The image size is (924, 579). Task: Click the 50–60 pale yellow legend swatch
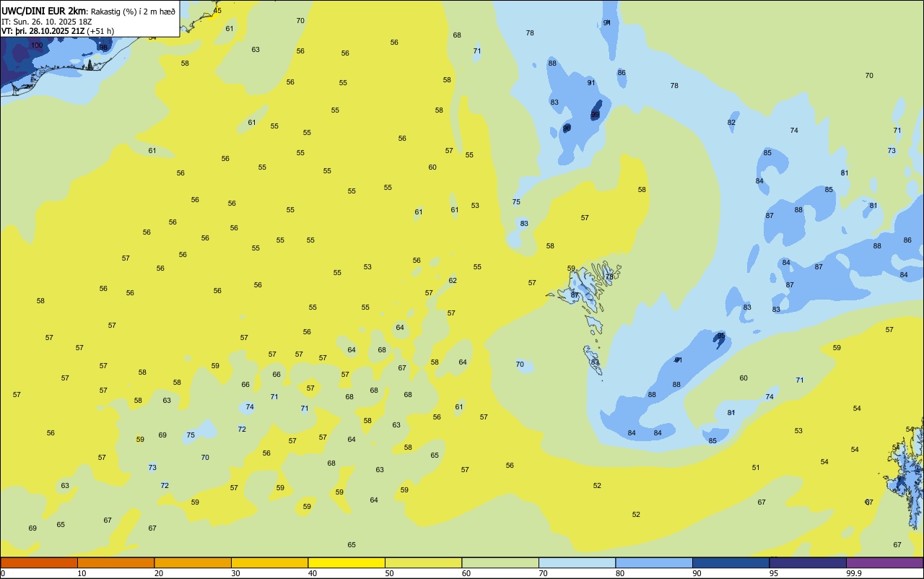click(423, 562)
